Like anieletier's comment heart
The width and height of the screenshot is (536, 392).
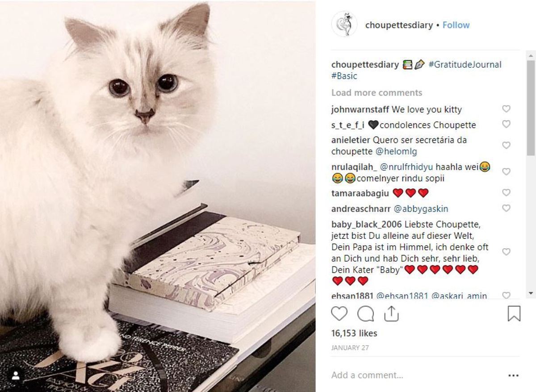point(506,145)
